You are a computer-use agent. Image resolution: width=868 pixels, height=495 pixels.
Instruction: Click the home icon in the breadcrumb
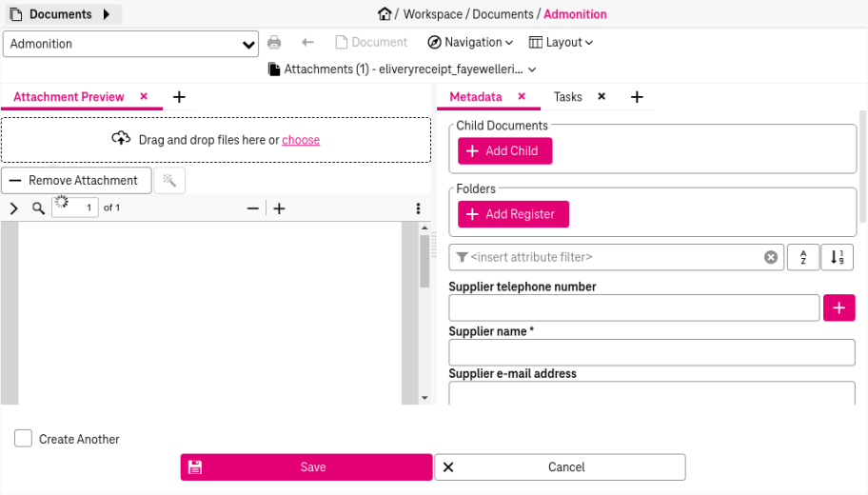point(385,14)
